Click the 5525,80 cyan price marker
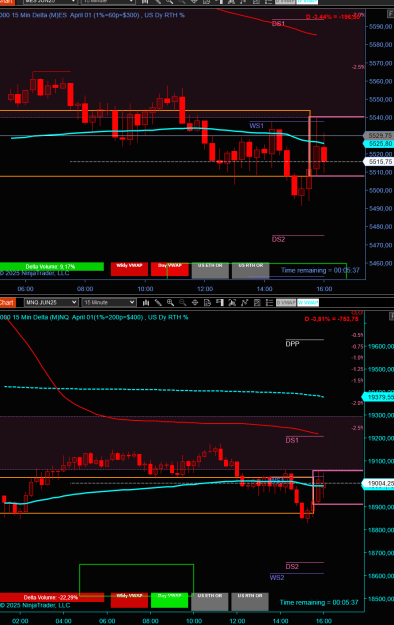Viewport: 394px width, 625px height. [x=379, y=143]
